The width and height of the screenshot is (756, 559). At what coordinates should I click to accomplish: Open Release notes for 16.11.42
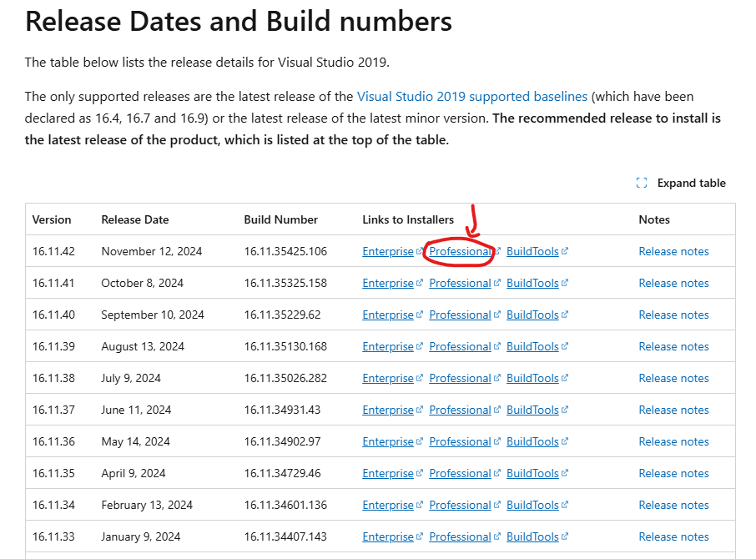point(673,252)
